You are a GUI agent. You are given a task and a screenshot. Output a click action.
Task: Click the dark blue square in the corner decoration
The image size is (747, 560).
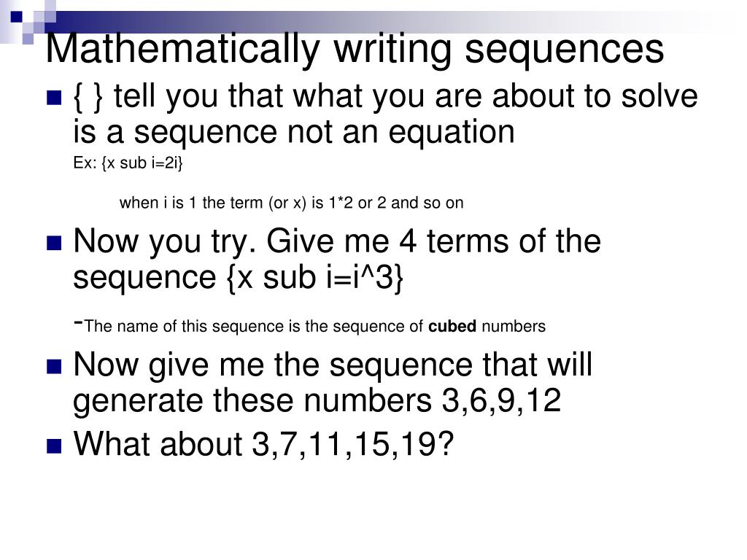tap(17, 17)
